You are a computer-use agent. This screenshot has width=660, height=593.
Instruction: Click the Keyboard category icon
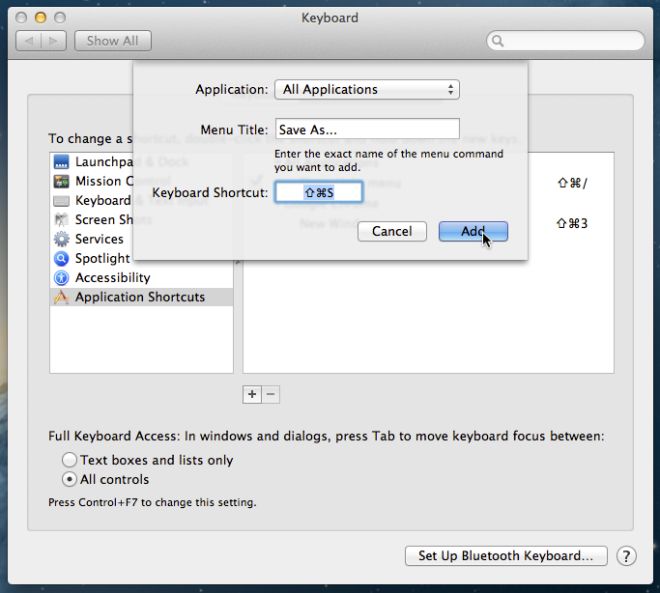[61, 201]
